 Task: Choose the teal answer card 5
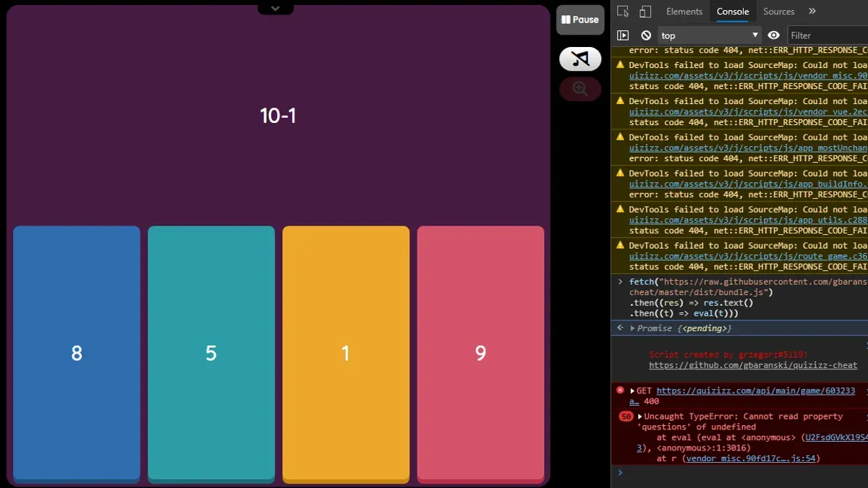(x=211, y=354)
